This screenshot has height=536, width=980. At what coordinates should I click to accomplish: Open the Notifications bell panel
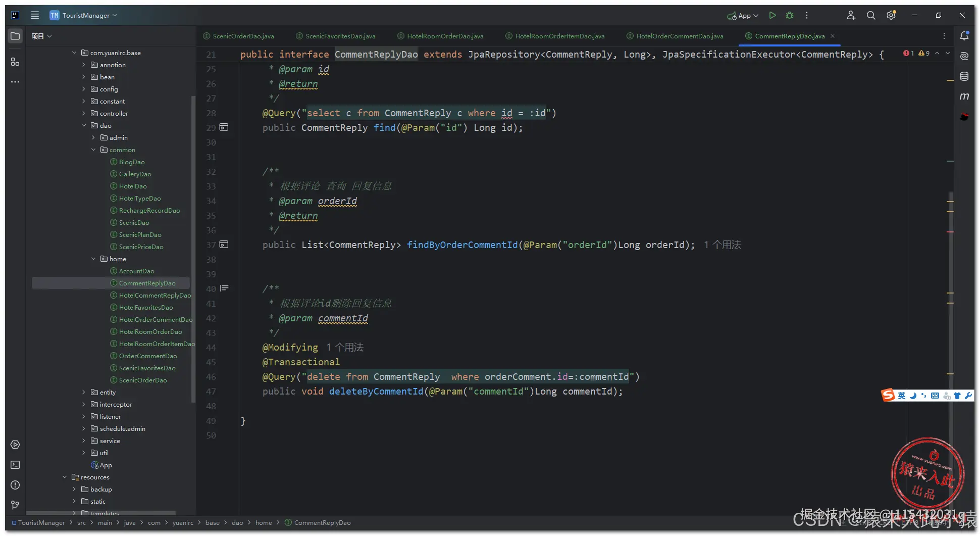tap(964, 36)
